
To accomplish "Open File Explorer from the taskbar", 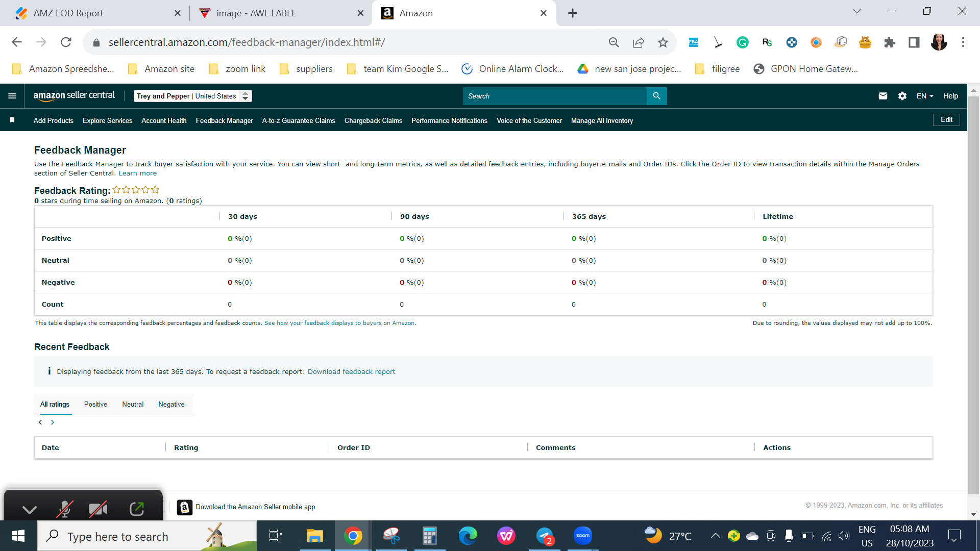I will pyautogui.click(x=315, y=536).
